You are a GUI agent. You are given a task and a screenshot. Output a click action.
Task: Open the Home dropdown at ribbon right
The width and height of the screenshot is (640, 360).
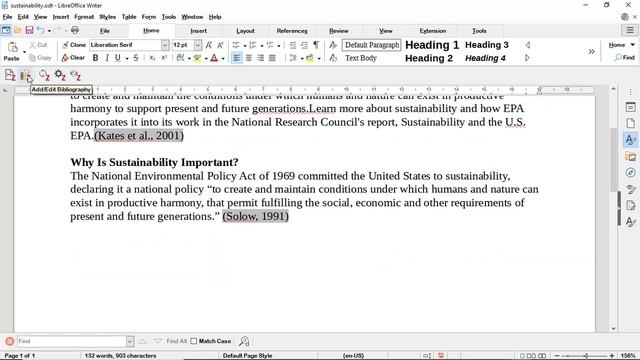click(622, 45)
